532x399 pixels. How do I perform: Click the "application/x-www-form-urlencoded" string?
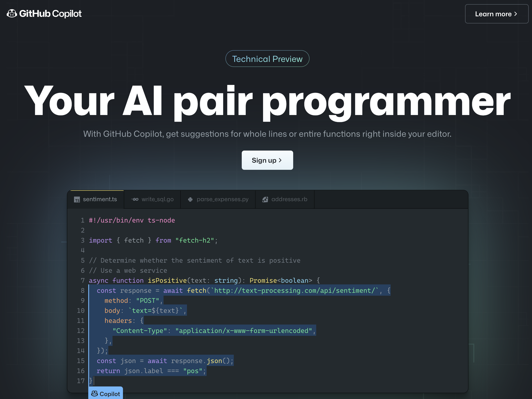[244, 331]
